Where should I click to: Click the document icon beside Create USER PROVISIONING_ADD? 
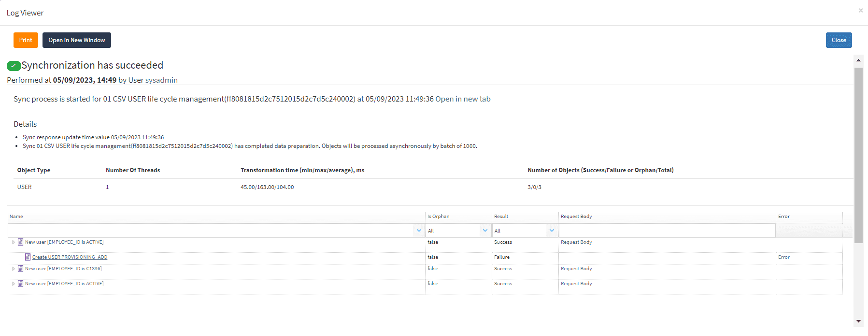28,257
